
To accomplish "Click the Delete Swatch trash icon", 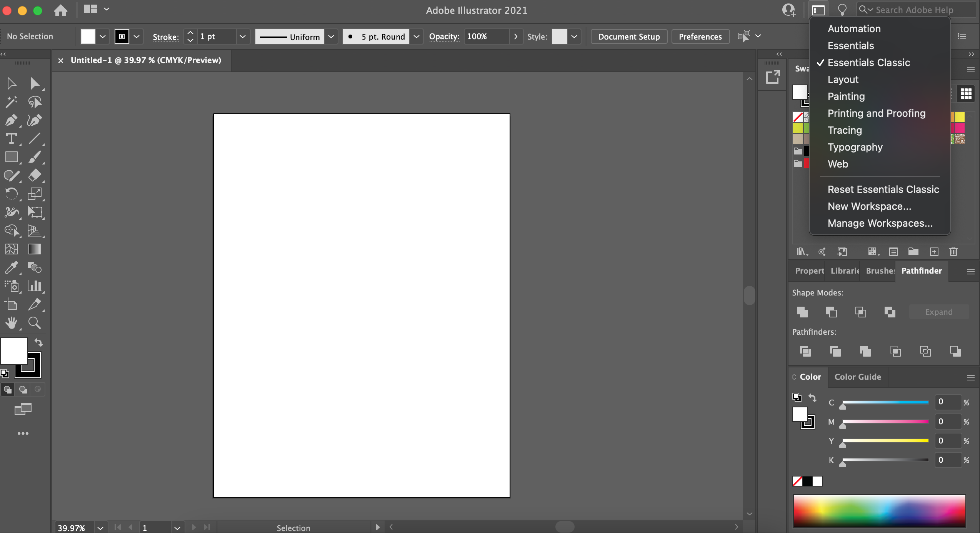I will click(953, 252).
